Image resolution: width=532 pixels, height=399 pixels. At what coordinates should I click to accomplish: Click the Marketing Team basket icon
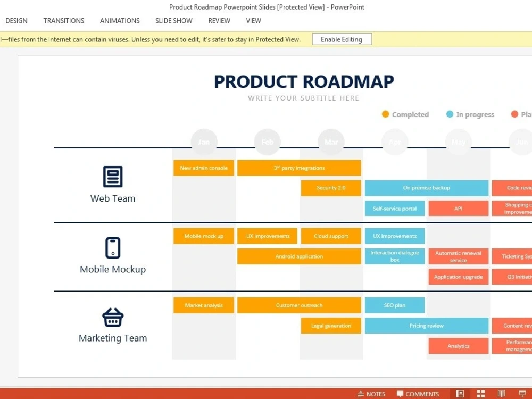[x=113, y=317]
